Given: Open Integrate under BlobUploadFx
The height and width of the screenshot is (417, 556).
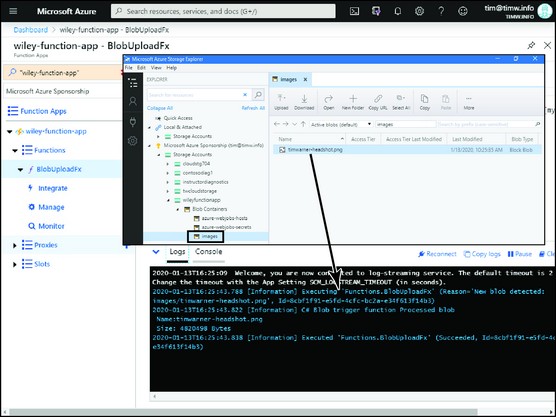Looking at the screenshot, I should 52,188.
